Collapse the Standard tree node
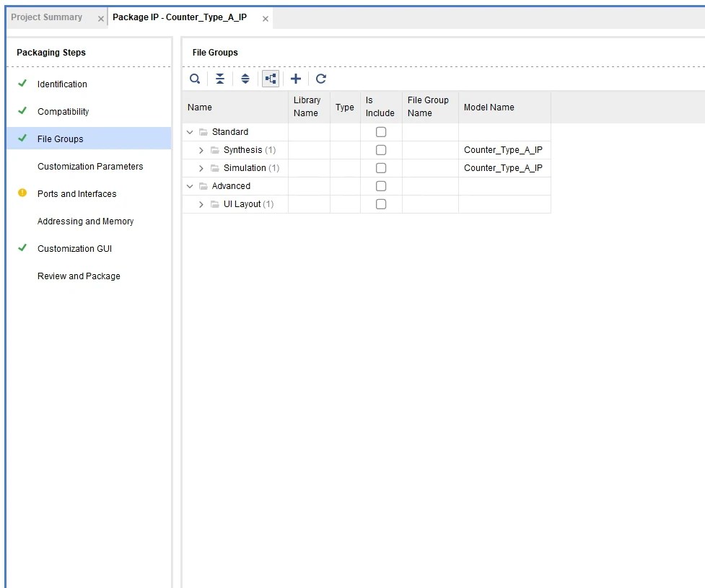705x588 pixels. (190, 132)
